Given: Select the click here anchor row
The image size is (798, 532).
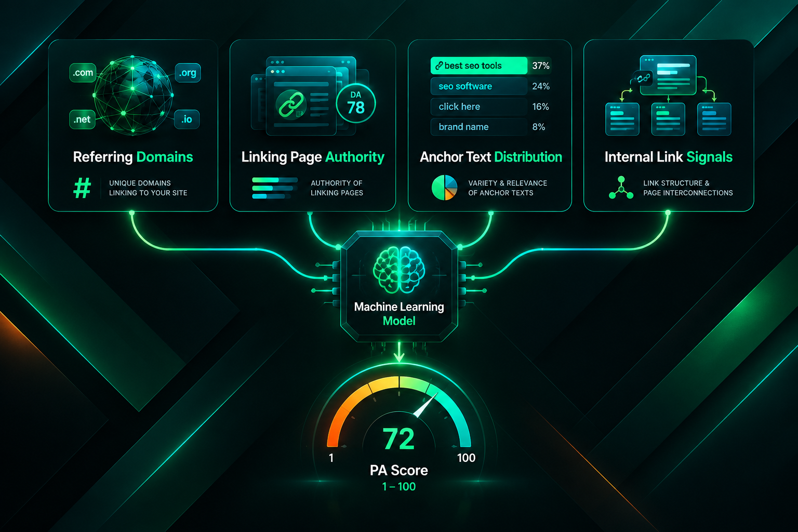Looking at the screenshot, I should click(x=479, y=107).
